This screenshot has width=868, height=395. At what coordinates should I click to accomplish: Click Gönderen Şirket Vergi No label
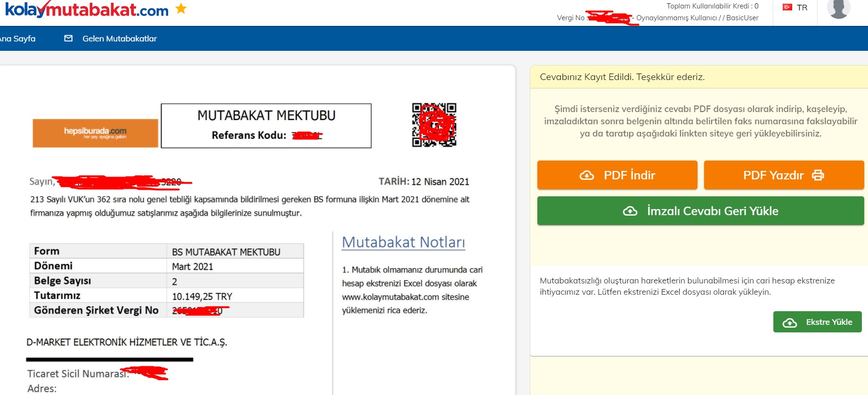pyautogui.click(x=96, y=310)
